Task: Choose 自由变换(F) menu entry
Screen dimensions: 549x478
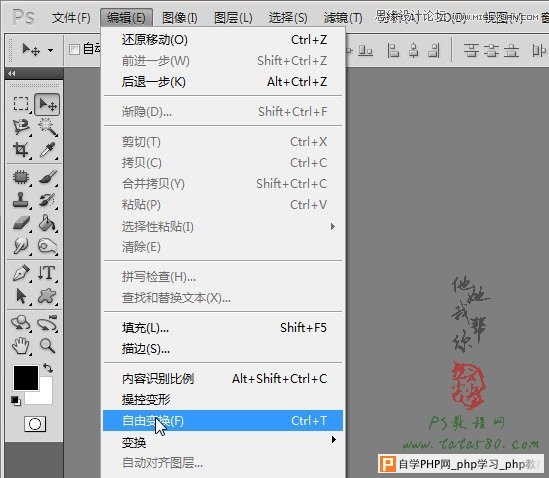Action: 223,421
